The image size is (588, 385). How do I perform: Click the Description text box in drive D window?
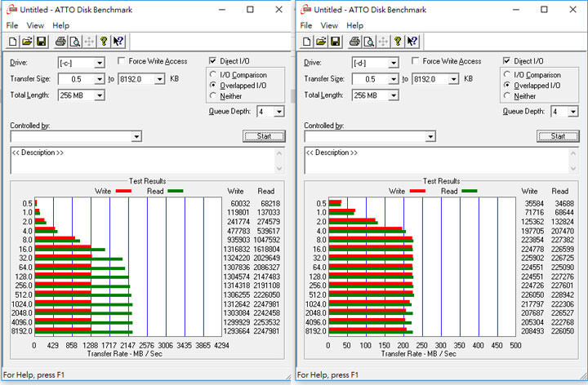tap(441, 161)
